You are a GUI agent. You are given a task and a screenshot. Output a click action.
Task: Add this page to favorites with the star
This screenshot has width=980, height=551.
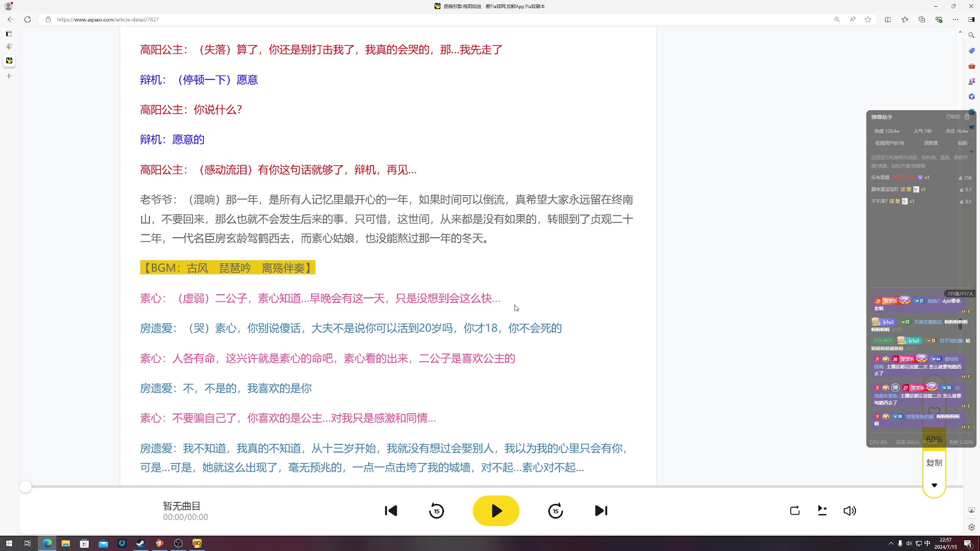[x=868, y=19]
